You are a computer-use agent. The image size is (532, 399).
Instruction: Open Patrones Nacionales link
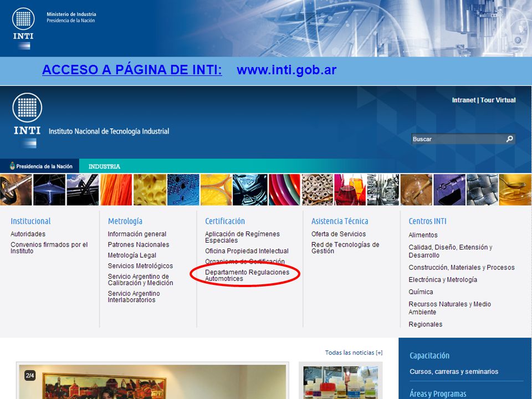tap(139, 244)
